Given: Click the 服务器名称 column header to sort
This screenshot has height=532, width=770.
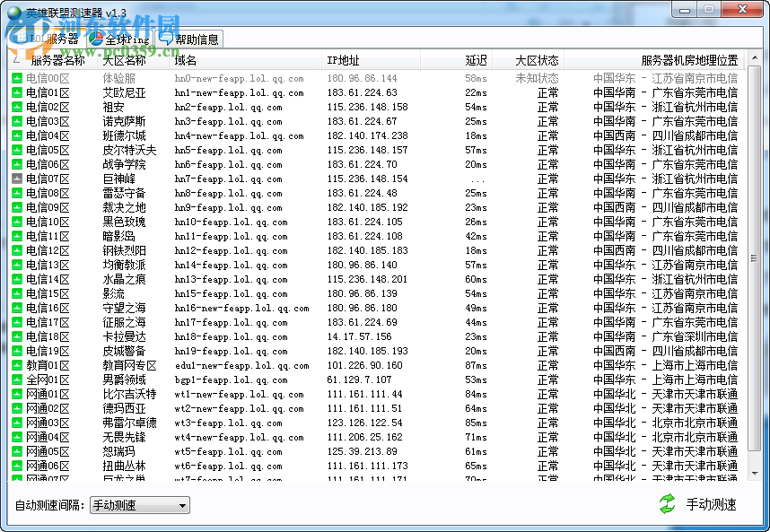Looking at the screenshot, I should point(58,60).
